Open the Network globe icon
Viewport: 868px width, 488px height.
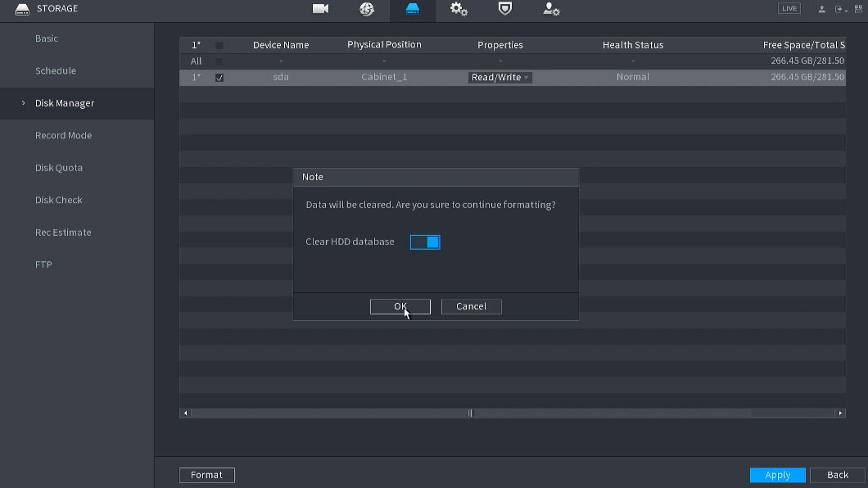tap(366, 9)
